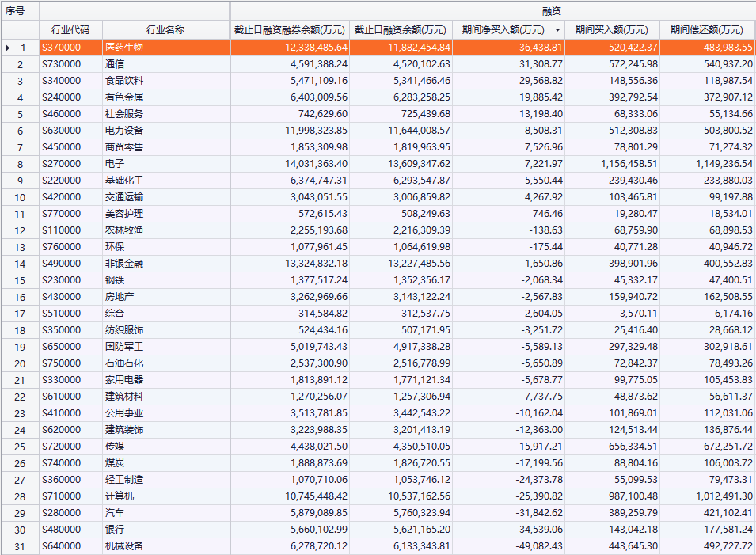The width and height of the screenshot is (756, 555).
Task: Click row number 14 selector
Action: point(20,264)
